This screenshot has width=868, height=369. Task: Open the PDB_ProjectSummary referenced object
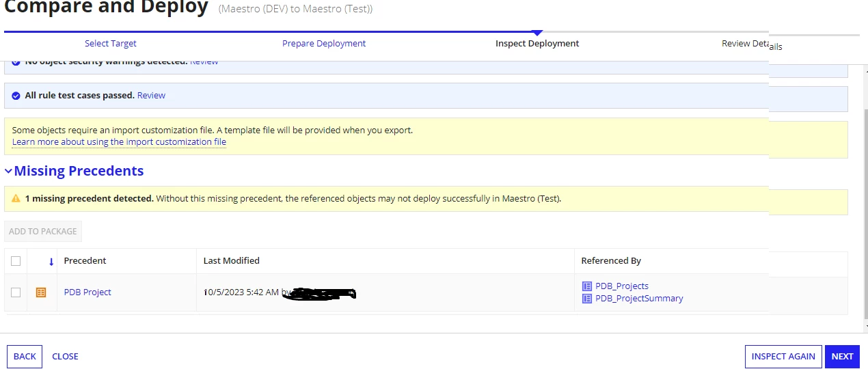click(639, 299)
